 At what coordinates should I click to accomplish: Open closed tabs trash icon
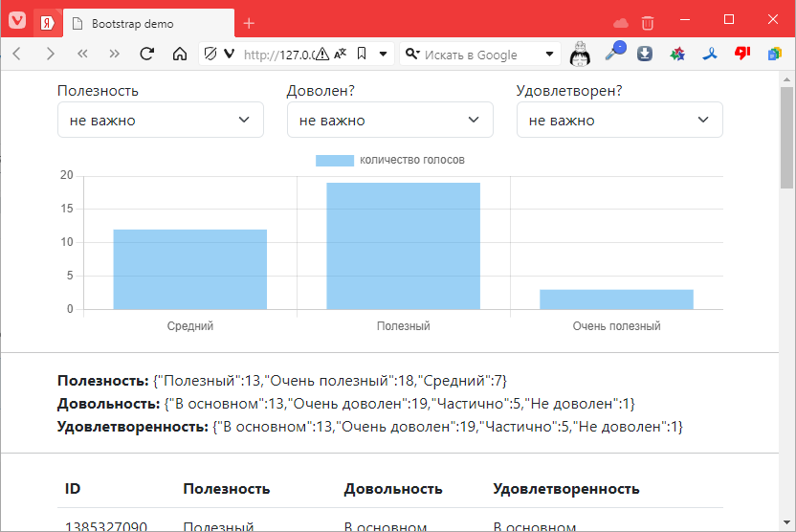coord(648,22)
